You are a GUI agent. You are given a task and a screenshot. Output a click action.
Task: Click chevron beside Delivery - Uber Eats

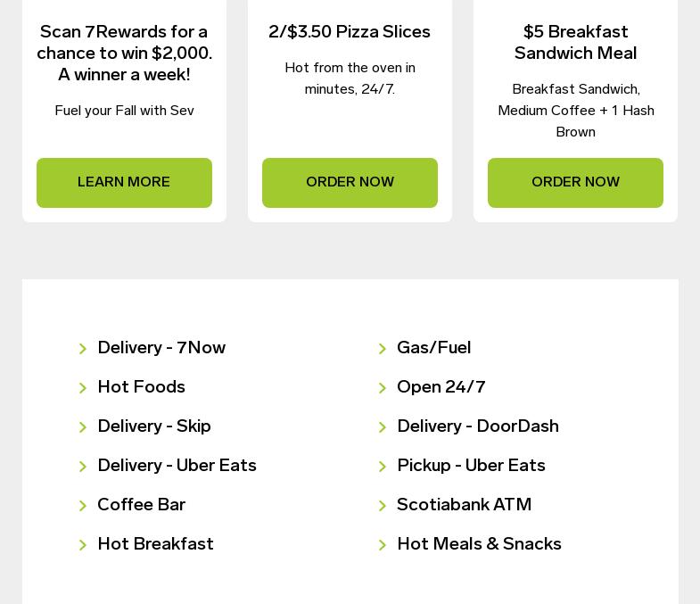click(x=83, y=467)
